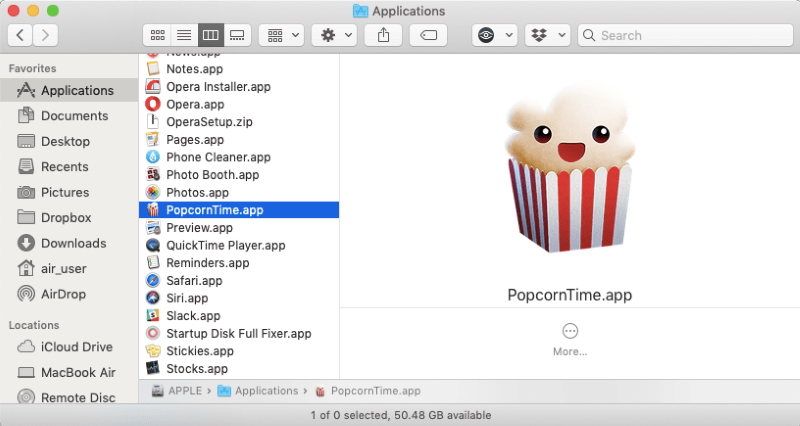The width and height of the screenshot is (800, 426).
Task: Select Applications in the sidebar
Action: 69,90
